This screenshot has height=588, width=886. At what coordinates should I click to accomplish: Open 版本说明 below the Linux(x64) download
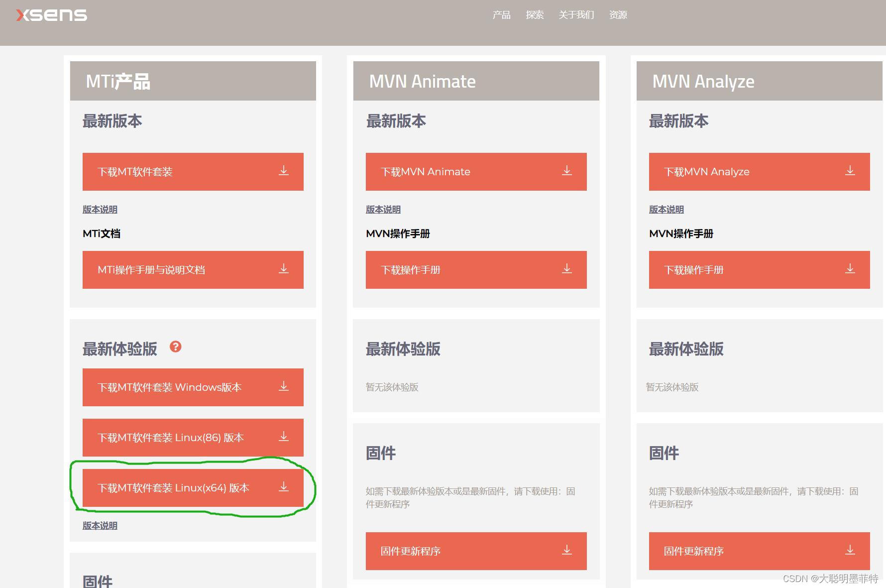pyautogui.click(x=99, y=525)
